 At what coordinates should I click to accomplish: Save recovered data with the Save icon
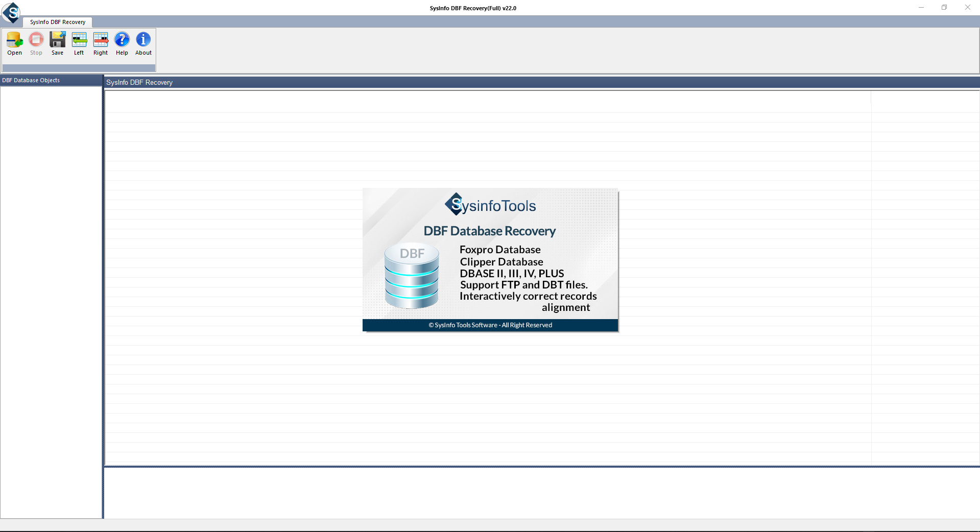[58, 43]
